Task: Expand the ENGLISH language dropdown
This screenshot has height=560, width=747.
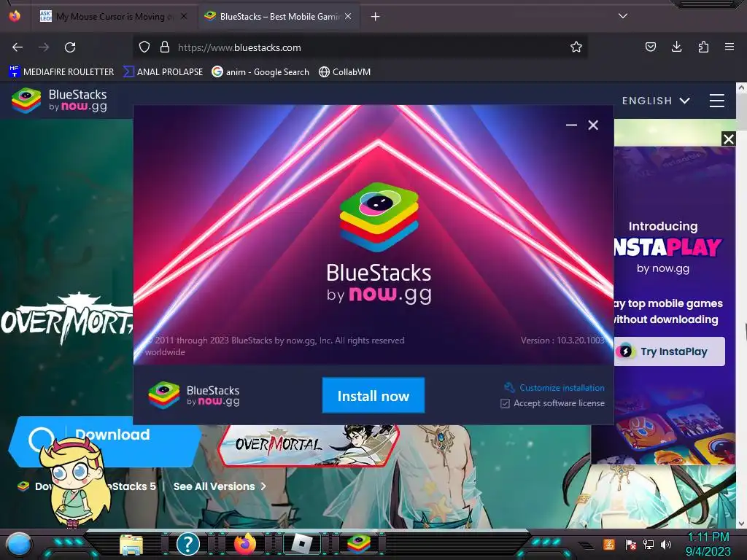Action: (656, 101)
